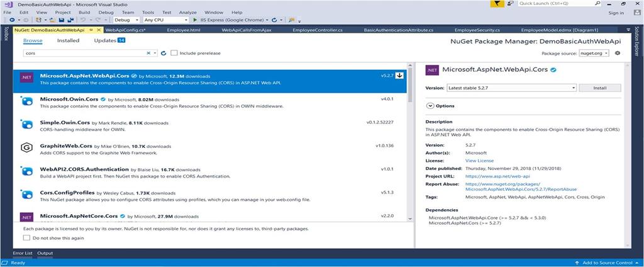Expand the Options section chevron
Screen dimensions: 644x267
coord(430,106)
